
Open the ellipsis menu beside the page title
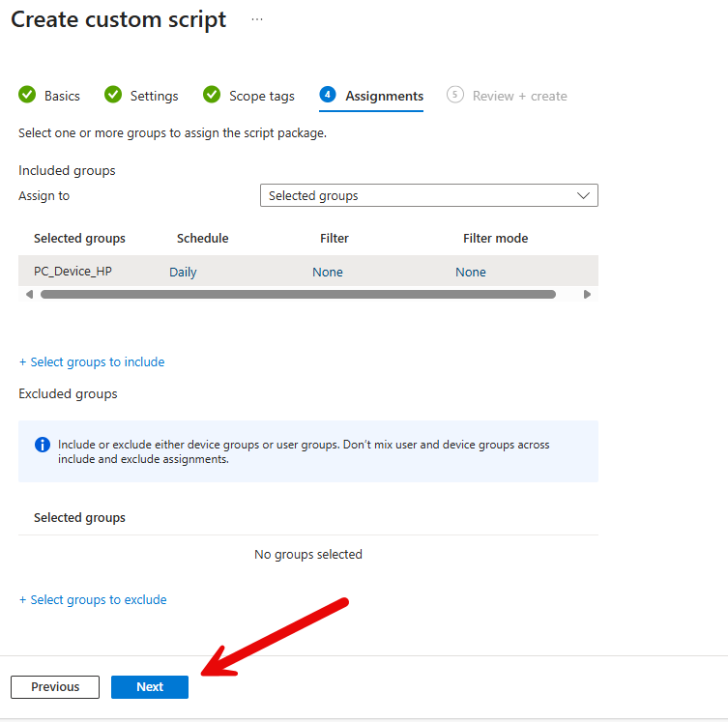pos(256,19)
